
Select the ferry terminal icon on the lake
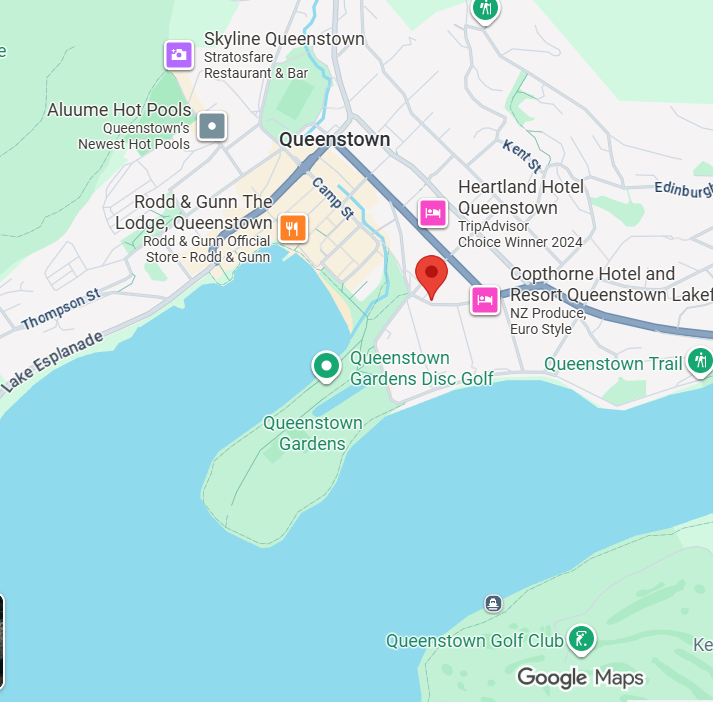(493, 603)
